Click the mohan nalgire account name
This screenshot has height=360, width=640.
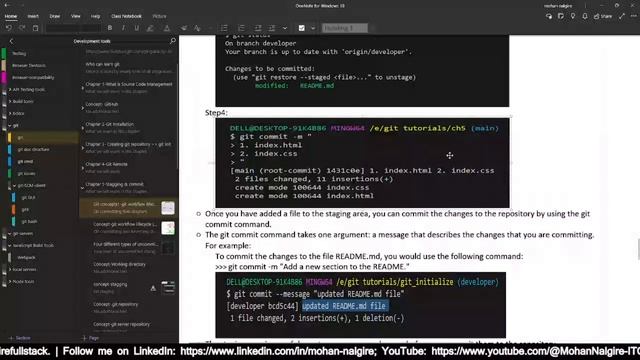pos(558,6)
